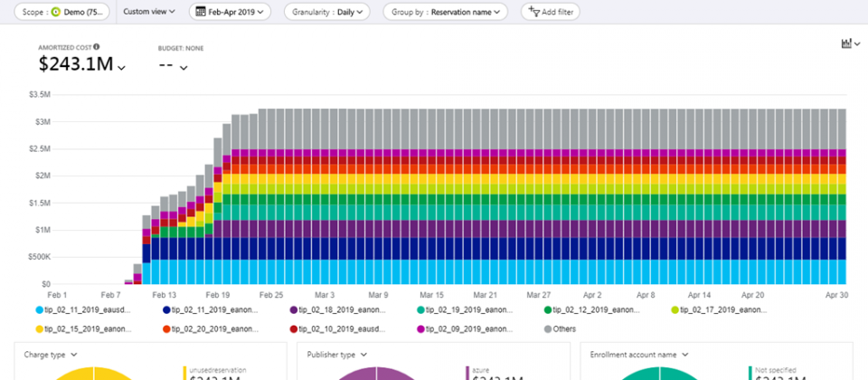Image resolution: width=868 pixels, height=380 pixels.
Task: Click the Apr 30 bar in chart
Action: pyautogui.click(x=842, y=196)
